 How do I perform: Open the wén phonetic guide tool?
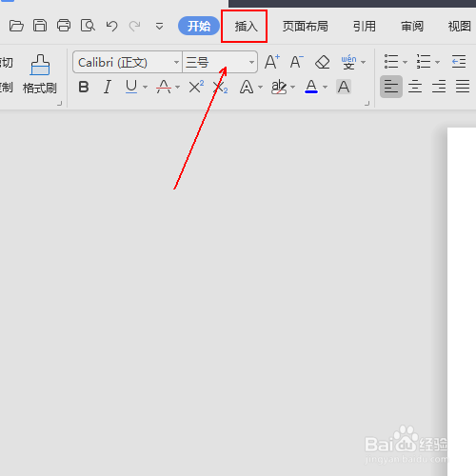tap(348, 62)
